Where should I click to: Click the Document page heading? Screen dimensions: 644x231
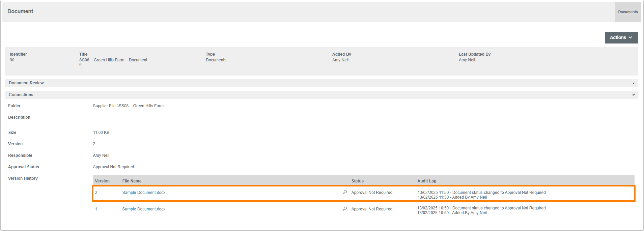[x=20, y=11]
